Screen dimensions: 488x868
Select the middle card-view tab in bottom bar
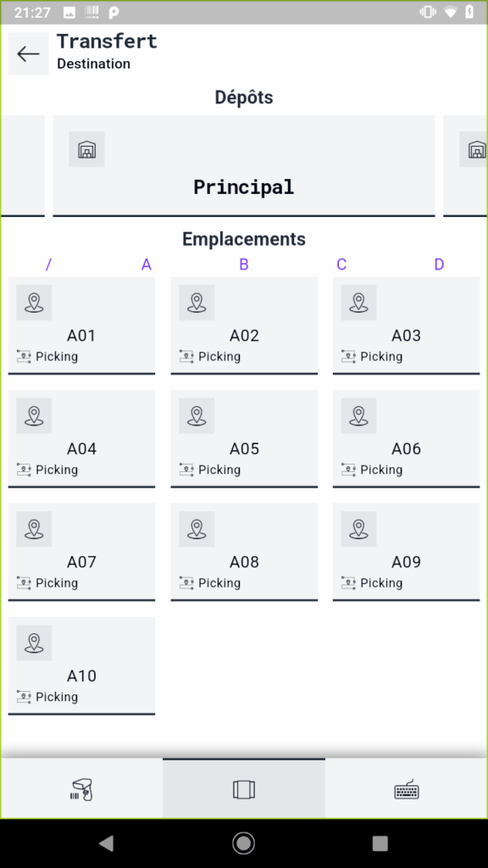(244, 789)
